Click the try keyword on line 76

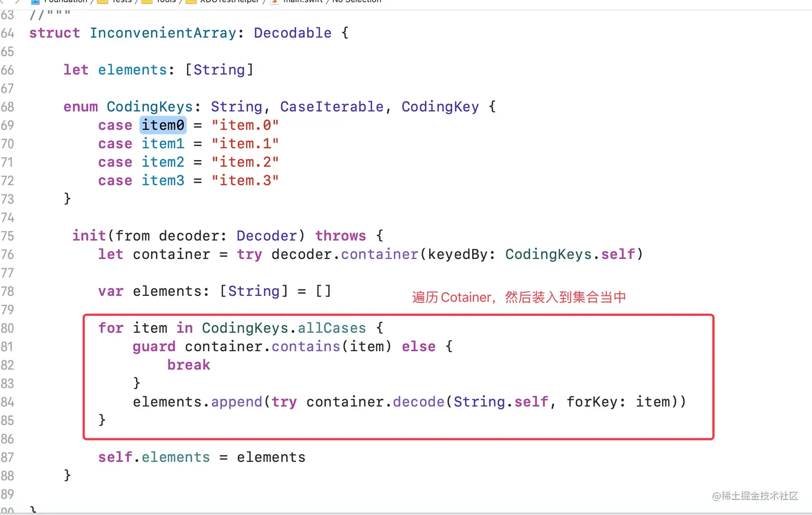(x=250, y=255)
